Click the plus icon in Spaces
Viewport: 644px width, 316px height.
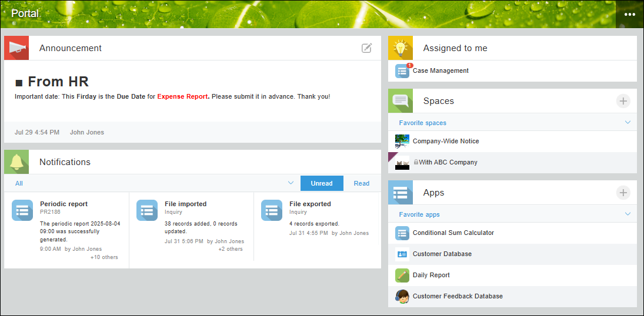tap(623, 101)
